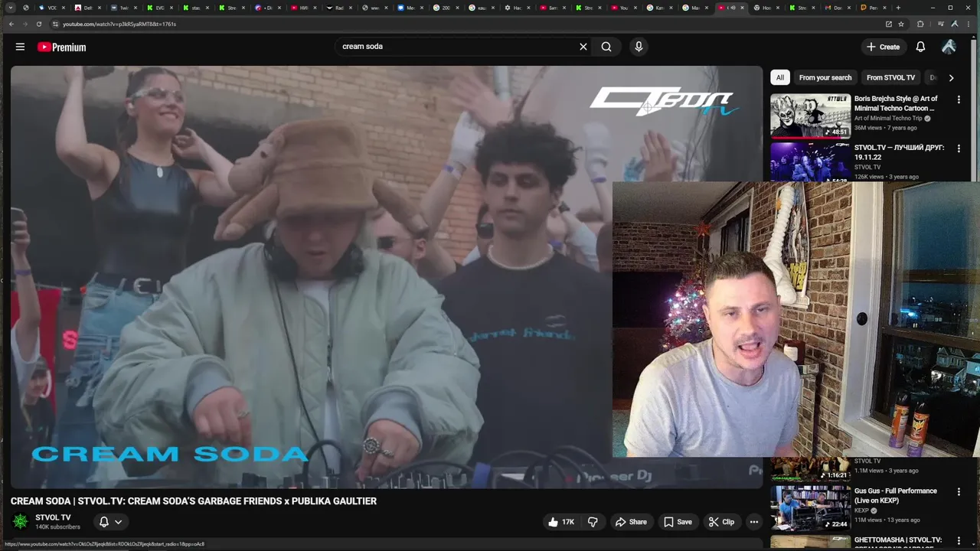Viewport: 980px width, 551px height.
Task: Open the Gus Gus Full Performance thumbnail
Action: (810, 508)
